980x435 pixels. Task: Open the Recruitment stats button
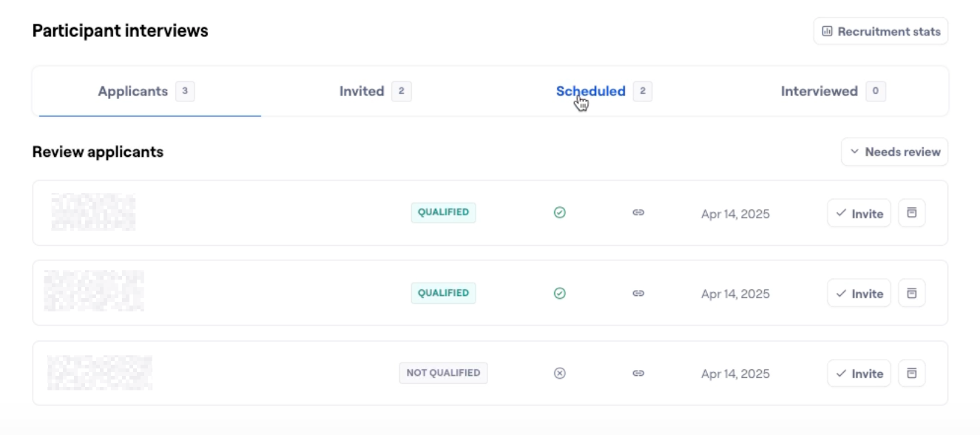pos(881,31)
